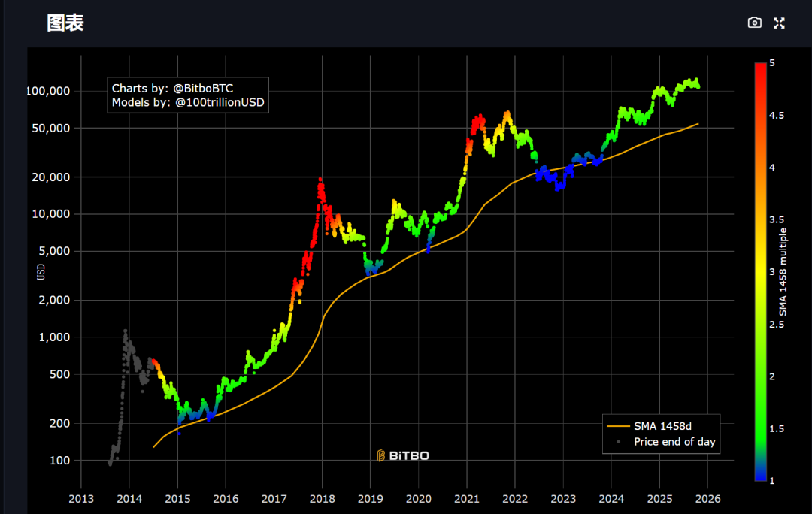Click the red price peak near 2018

click(x=321, y=182)
